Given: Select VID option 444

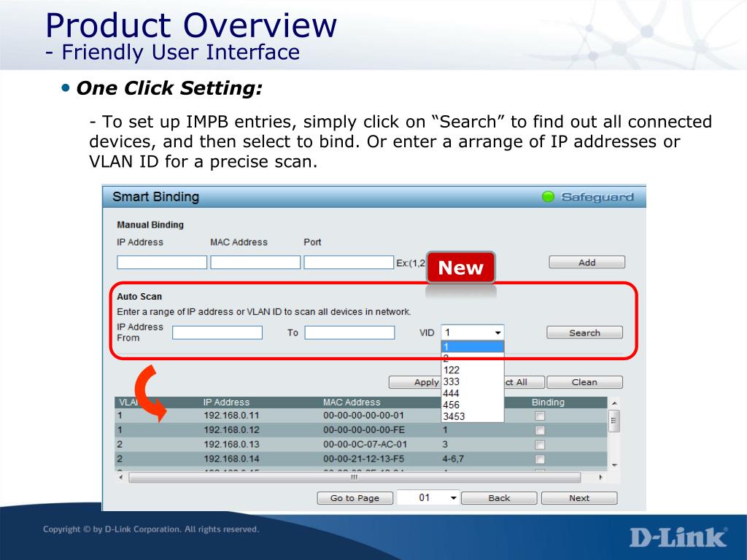Looking at the screenshot, I should click(x=473, y=393).
